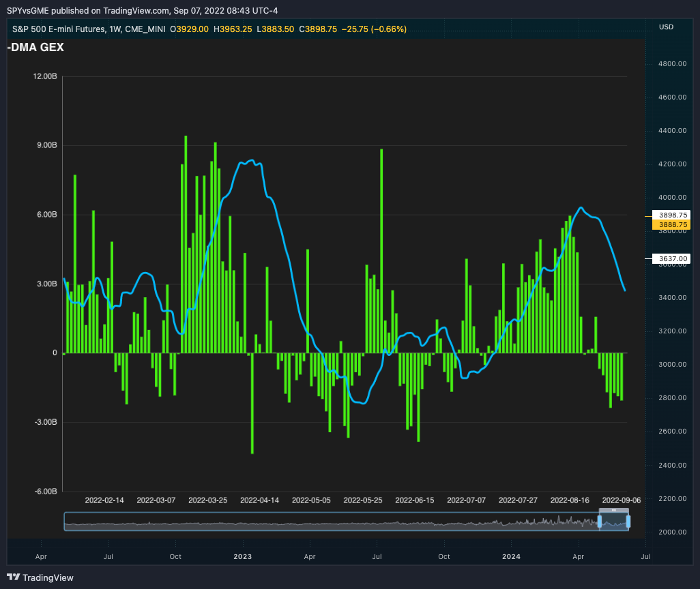
Task: Click the -3.00B y-axis label
Action: point(46,422)
